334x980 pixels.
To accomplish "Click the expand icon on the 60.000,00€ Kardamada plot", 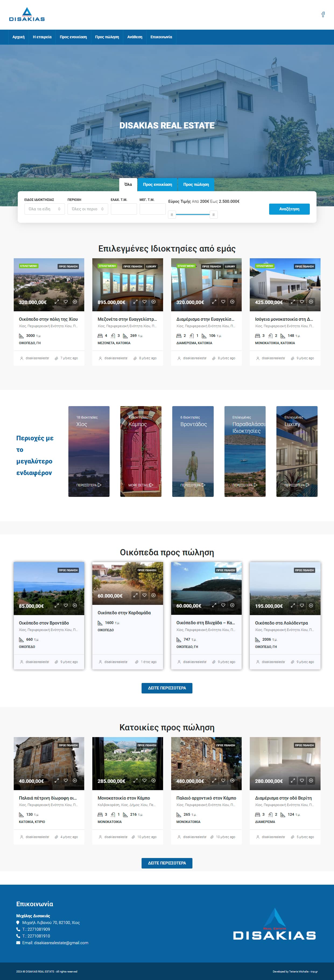I will pos(135,595).
